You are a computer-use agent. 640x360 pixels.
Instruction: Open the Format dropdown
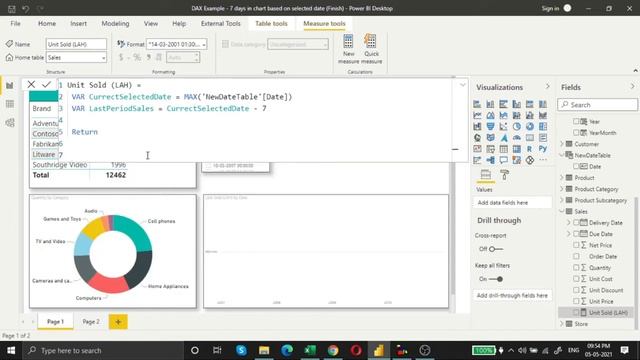tap(177, 44)
